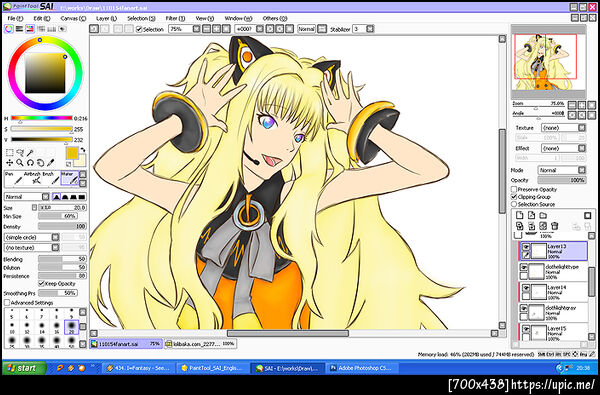This screenshot has height=395, width=600.
Task: Open the Canvas menu
Action: [x=73, y=18]
